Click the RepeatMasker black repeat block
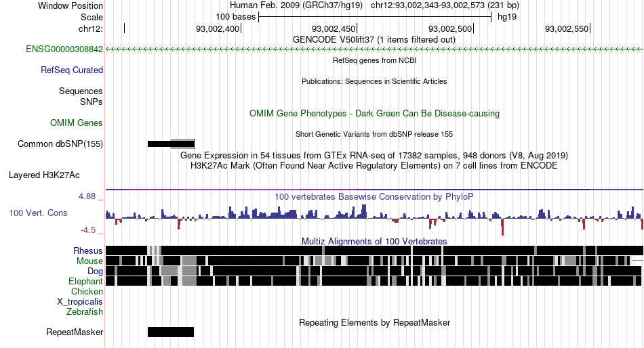Screen dimensions: 644x348 click(x=170, y=332)
